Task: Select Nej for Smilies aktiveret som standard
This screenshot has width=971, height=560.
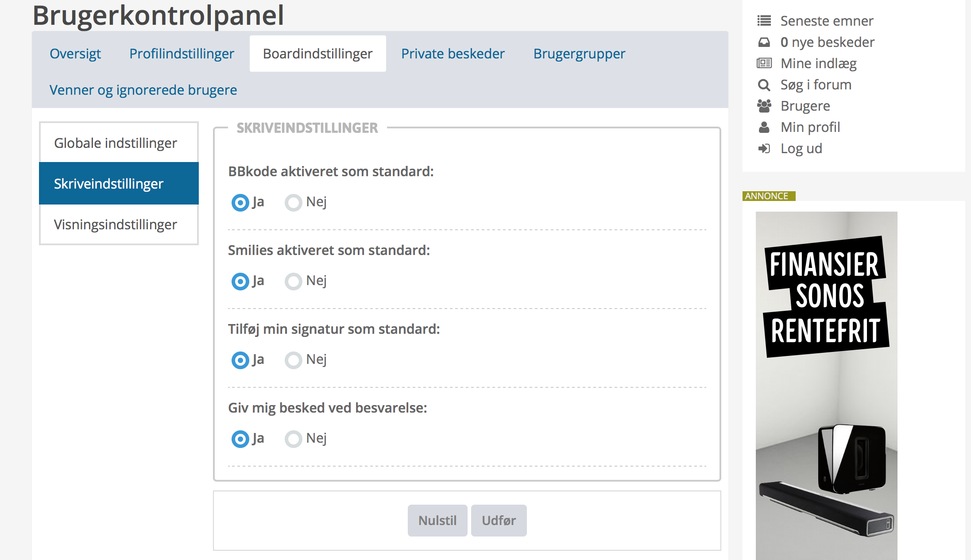Action: (x=293, y=282)
